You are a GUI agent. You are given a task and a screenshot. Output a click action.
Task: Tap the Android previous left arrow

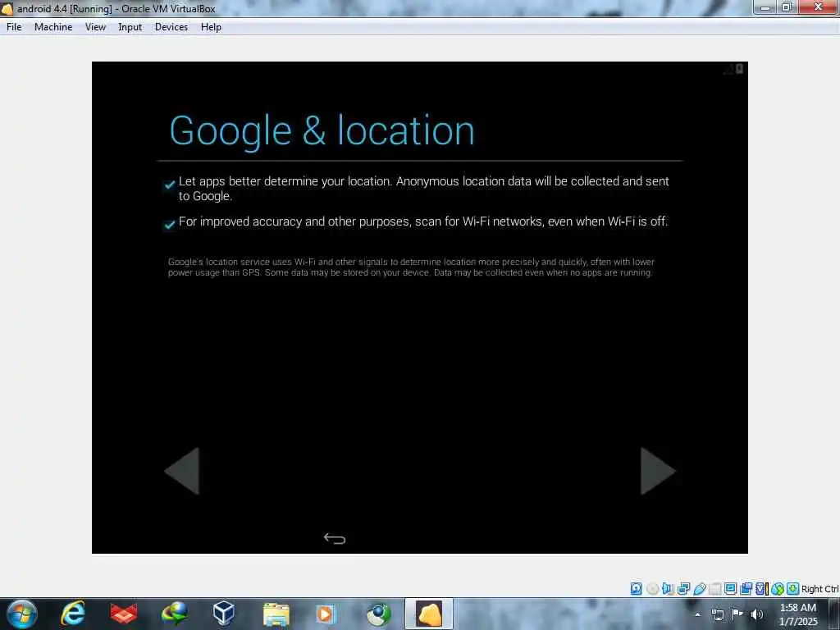tap(182, 471)
